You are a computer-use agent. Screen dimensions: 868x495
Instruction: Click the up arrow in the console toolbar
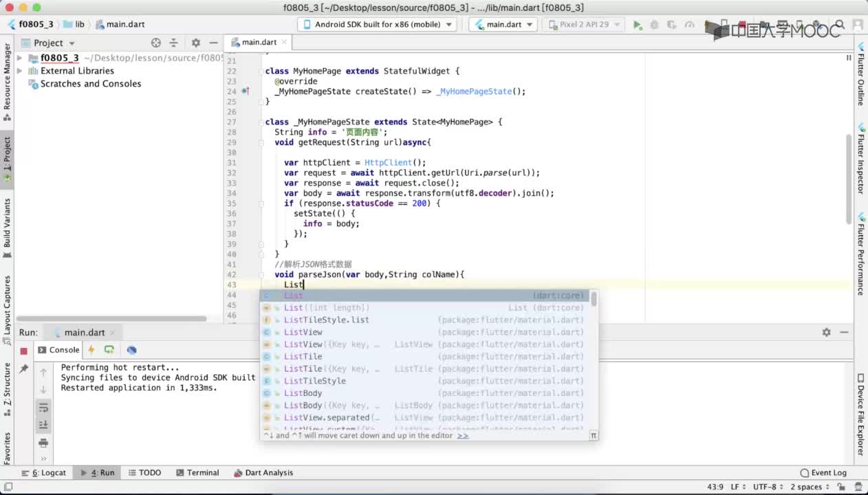43,372
